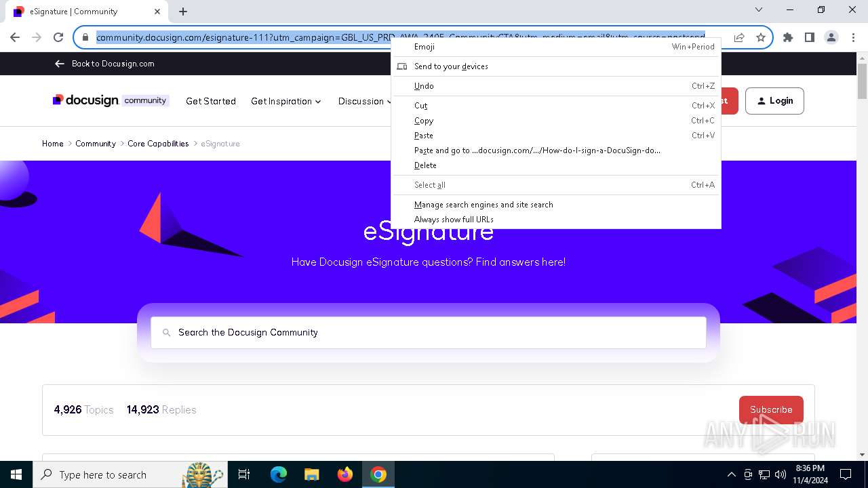The height and width of the screenshot is (488, 868).
Task: Open the clock showing 8:36 PM
Action: (810, 474)
